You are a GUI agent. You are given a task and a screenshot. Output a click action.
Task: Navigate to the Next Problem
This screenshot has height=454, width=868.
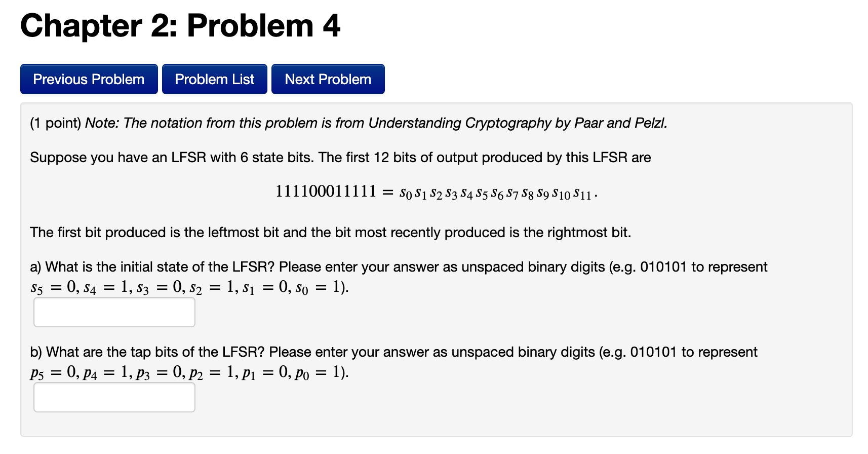[x=328, y=79]
